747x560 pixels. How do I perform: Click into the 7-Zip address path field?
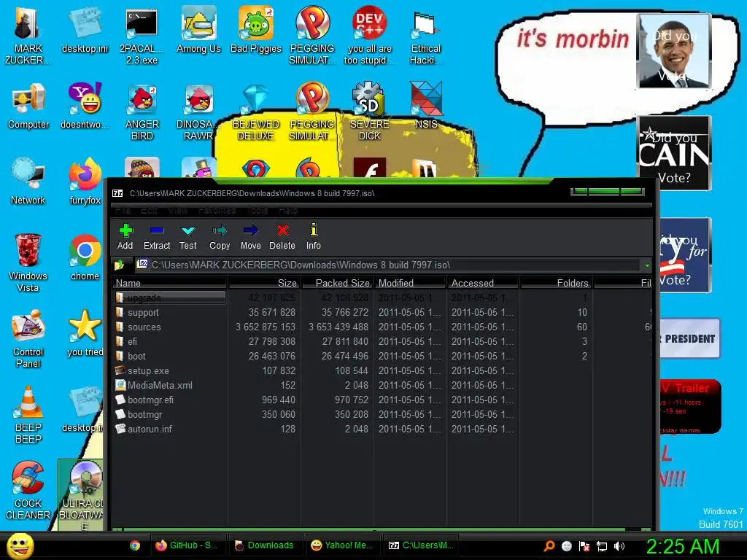[388, 265]
